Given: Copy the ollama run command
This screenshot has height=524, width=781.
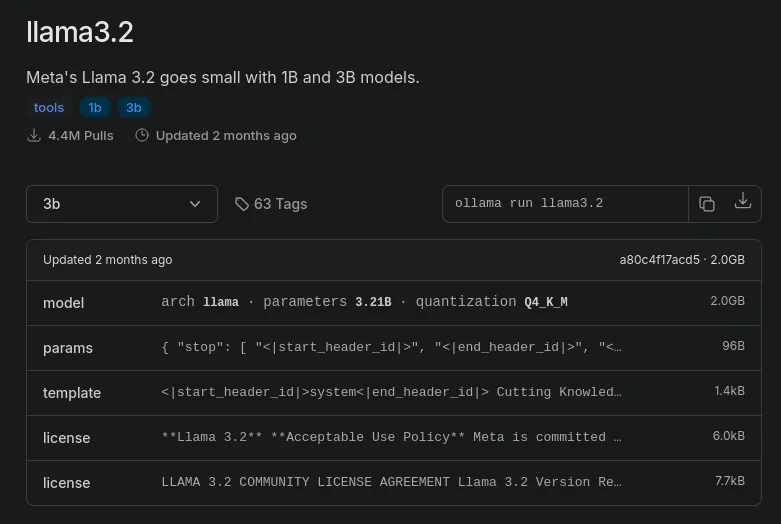Looking at the screenshot, I should tap(707, 204).
